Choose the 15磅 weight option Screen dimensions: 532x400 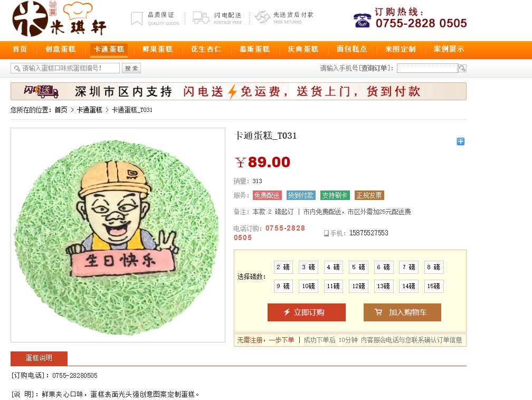coord(434,286)
